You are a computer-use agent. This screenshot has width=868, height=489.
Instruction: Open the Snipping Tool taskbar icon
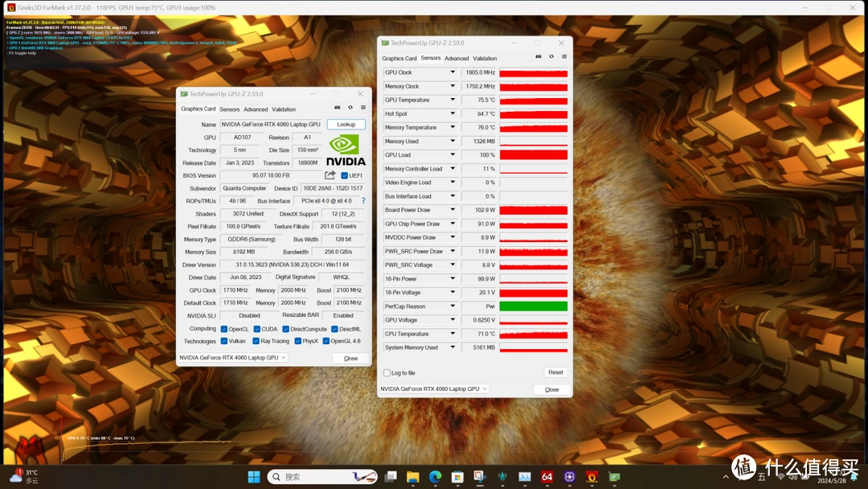[x=480, y=477]
